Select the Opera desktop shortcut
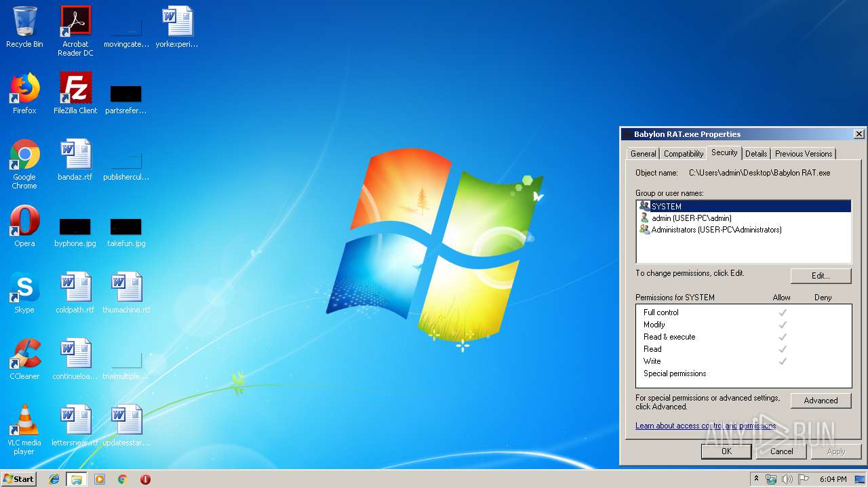Viewport: 868px width, 488px height. point(24,226)
